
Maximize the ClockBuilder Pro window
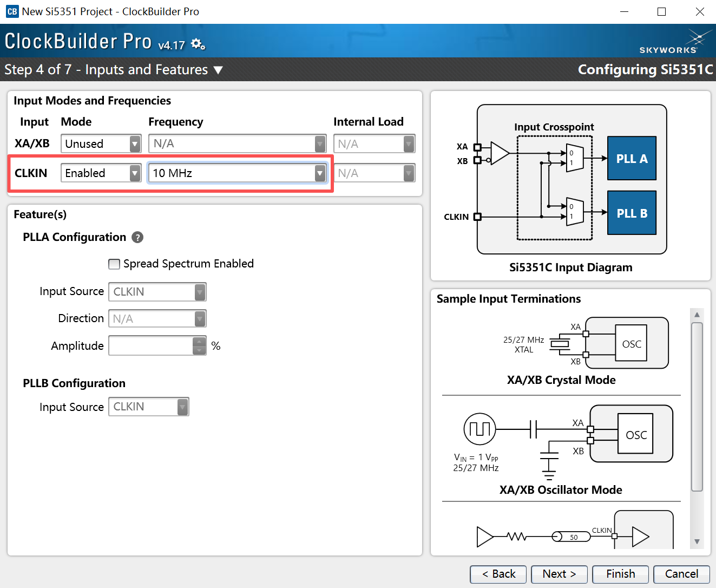pyautogui.click(x=661, y=11)
